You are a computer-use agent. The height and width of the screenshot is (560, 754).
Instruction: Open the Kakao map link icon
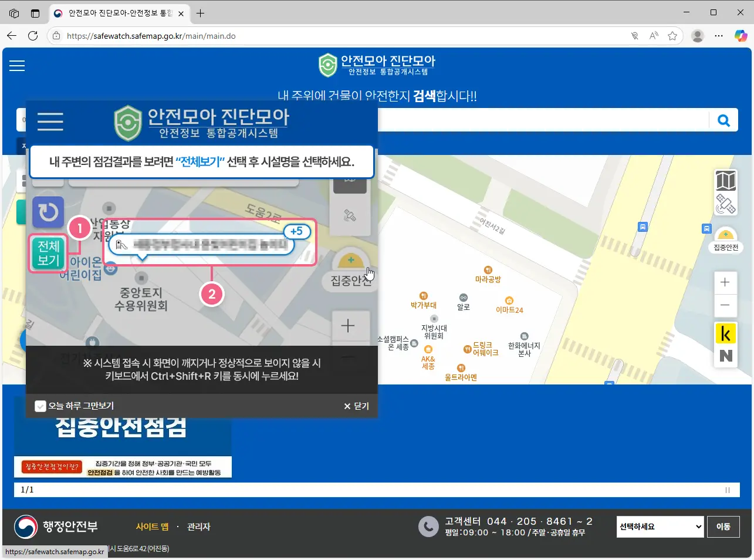[x=726, y=333]
